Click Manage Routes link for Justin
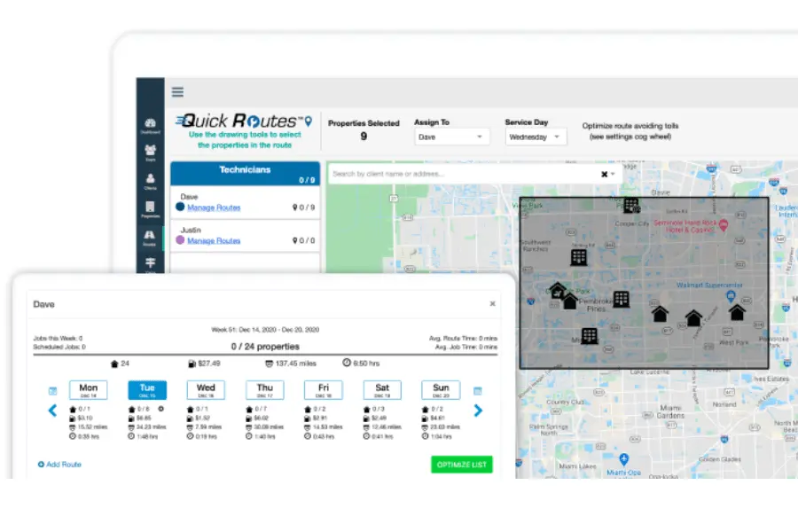The height and width of the screenshot is (532, 798). [214, 241]
